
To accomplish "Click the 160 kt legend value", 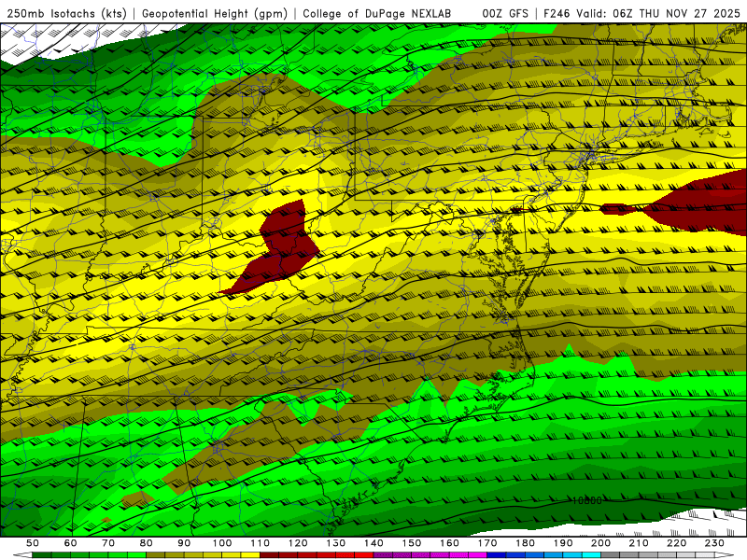I will [449, 543].
